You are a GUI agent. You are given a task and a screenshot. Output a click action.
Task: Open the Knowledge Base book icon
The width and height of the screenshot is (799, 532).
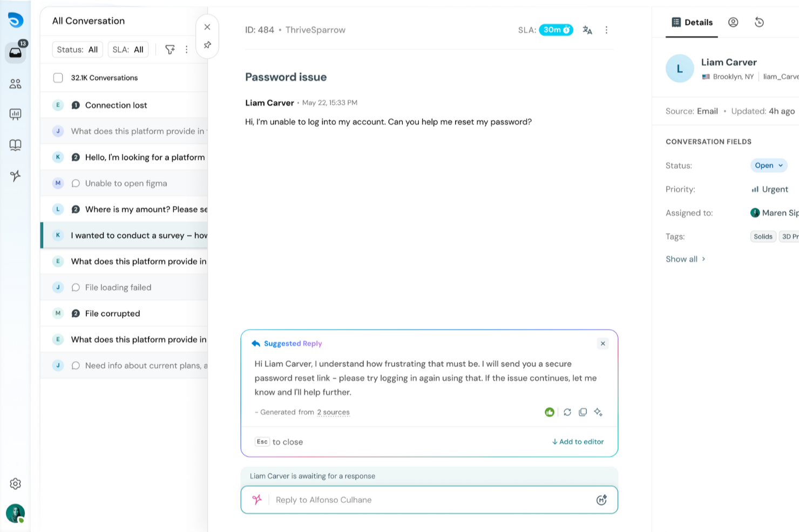click(x=16, y=145)
